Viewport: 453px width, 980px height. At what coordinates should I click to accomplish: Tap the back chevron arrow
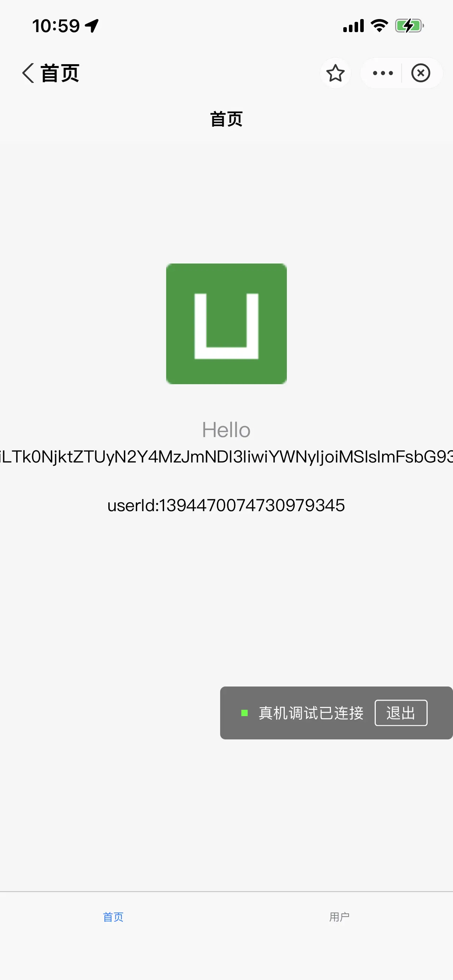[x=28, y=73]
